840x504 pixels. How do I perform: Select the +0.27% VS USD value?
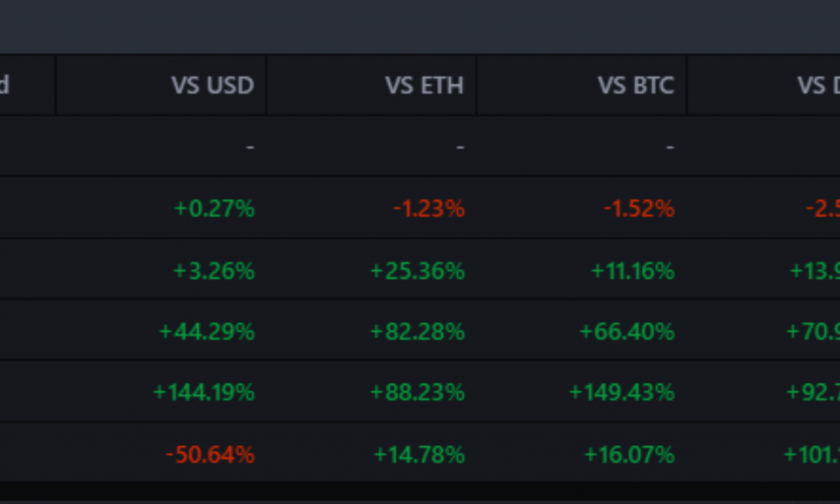(214, 208)
